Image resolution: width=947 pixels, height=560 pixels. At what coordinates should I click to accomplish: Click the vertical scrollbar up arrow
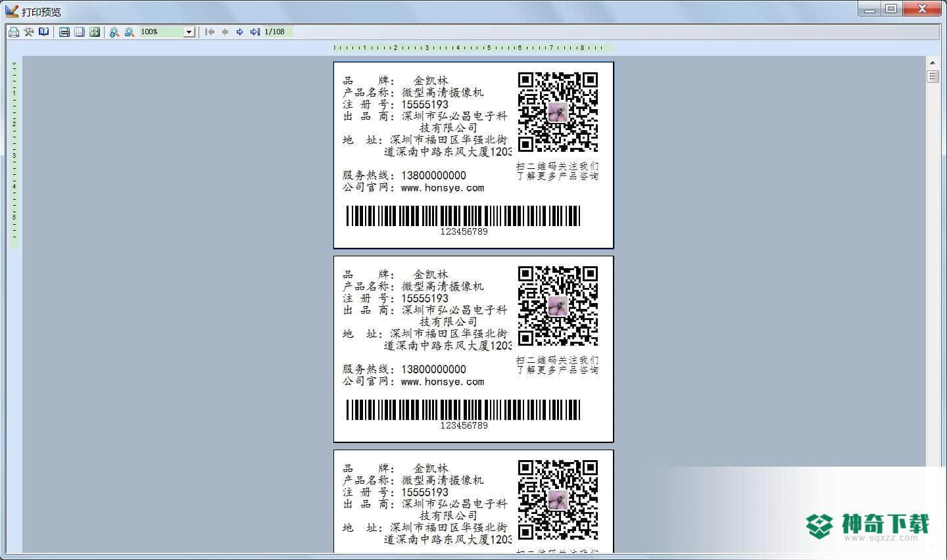click(933, 62)
